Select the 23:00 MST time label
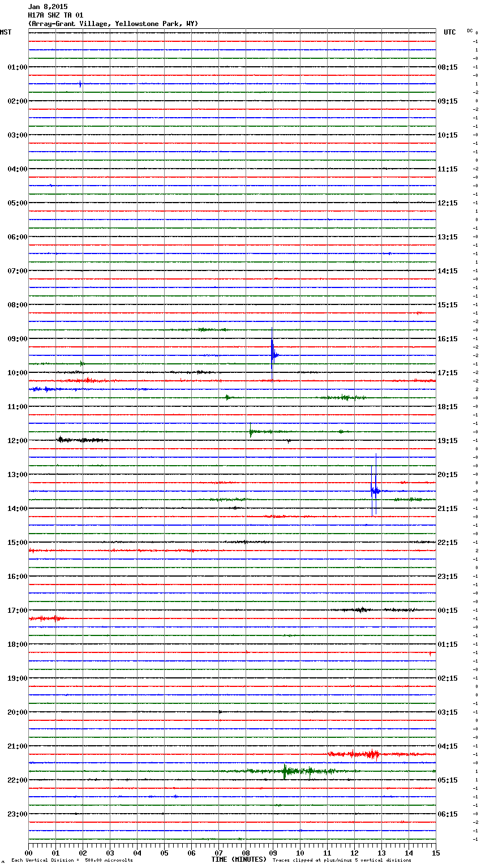 17,814
